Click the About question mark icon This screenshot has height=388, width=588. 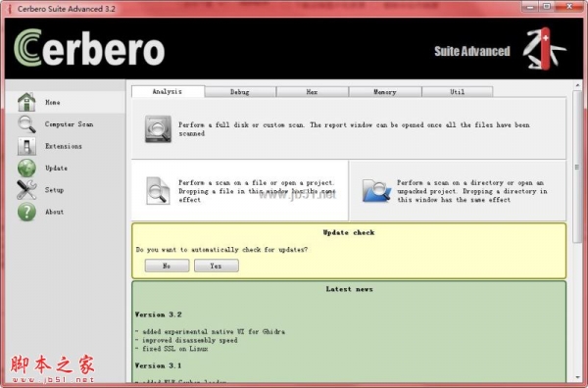26,212
